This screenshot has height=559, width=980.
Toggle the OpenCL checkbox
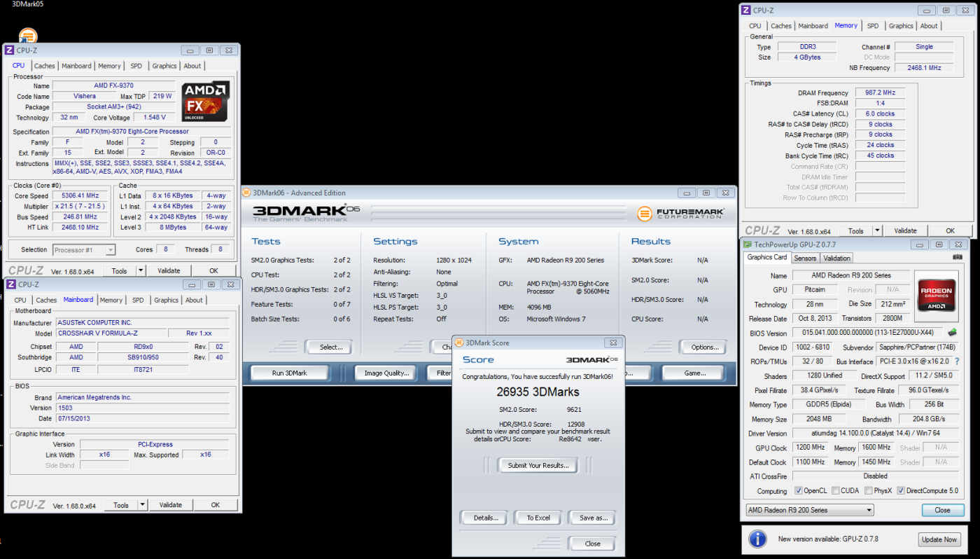pyautogui.click(x=799, y=491)
